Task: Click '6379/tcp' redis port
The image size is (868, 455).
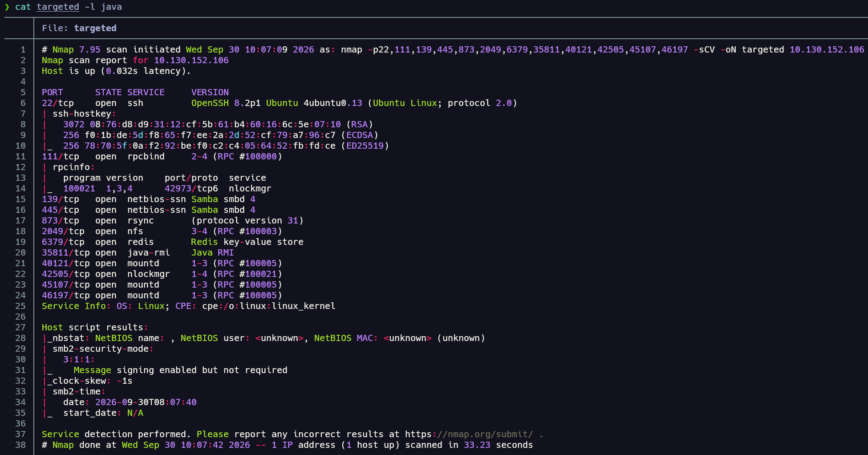Action: [63, 242]
